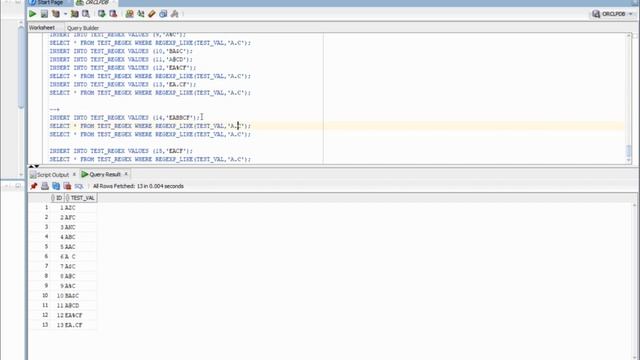Close the Script Output tab
640x360 pixels.
[x=74, y=174]
